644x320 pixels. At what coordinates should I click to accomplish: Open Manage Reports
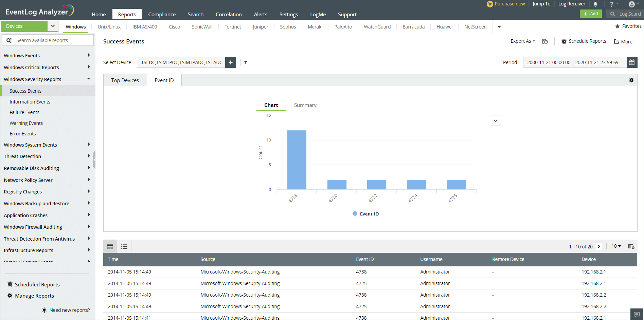[34, 296]
